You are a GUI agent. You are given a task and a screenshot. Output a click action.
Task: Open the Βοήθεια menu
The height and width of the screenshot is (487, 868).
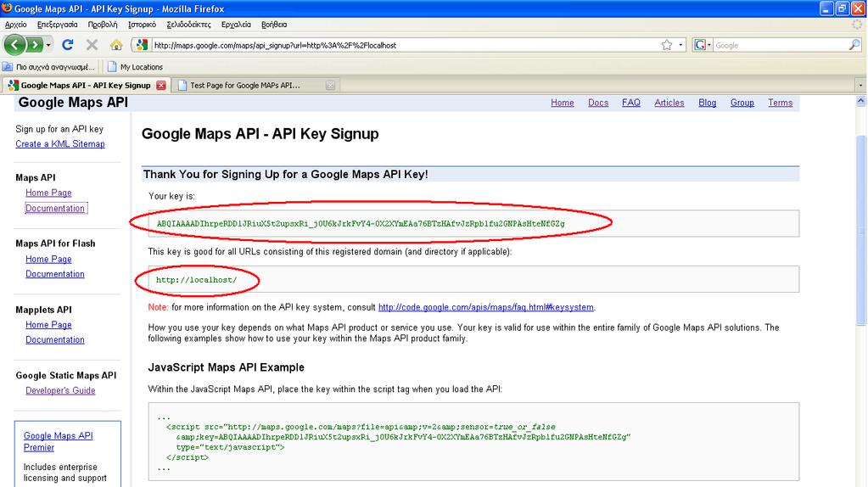coord(274,25)
